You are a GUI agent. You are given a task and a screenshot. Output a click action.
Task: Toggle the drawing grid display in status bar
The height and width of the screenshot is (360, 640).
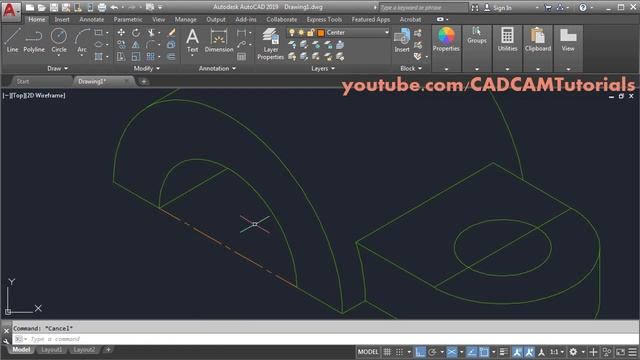(387, 352)
